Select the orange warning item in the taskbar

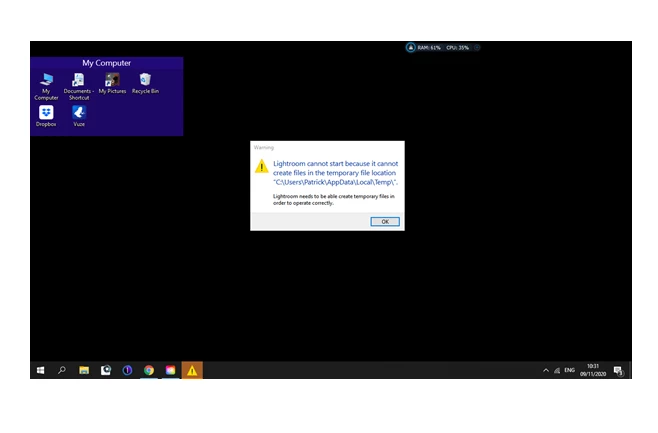click(x=192, y=370)
